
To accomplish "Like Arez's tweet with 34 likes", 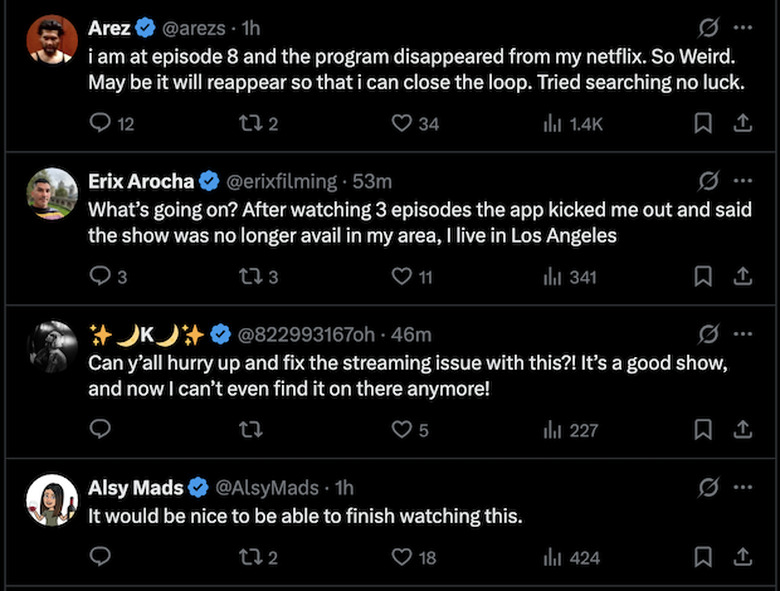I will point(402,123).
